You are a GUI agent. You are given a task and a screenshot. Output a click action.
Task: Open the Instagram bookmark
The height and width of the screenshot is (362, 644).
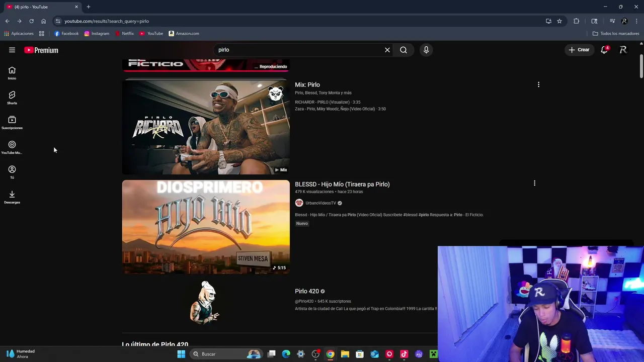97,33
